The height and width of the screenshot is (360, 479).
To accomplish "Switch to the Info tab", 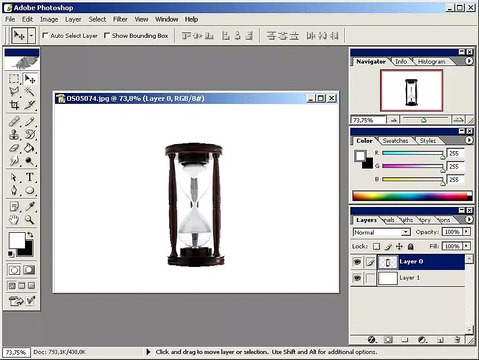I will [401, 61].
